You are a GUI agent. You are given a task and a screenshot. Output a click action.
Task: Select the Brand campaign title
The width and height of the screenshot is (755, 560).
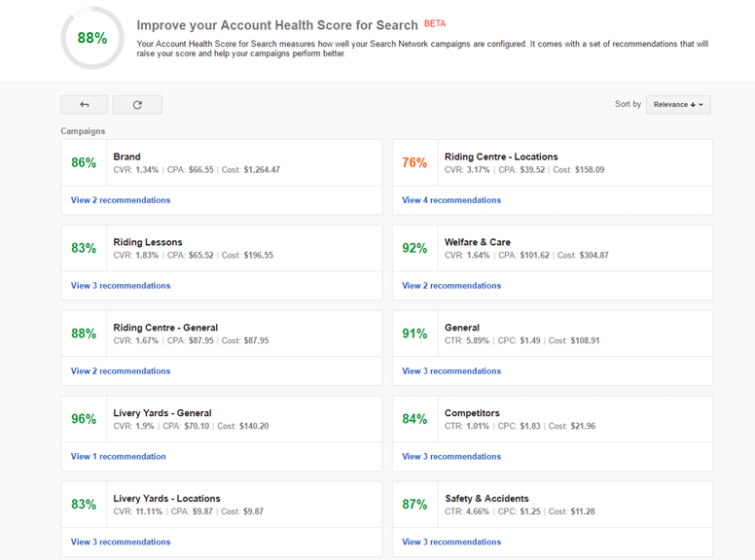126,157
